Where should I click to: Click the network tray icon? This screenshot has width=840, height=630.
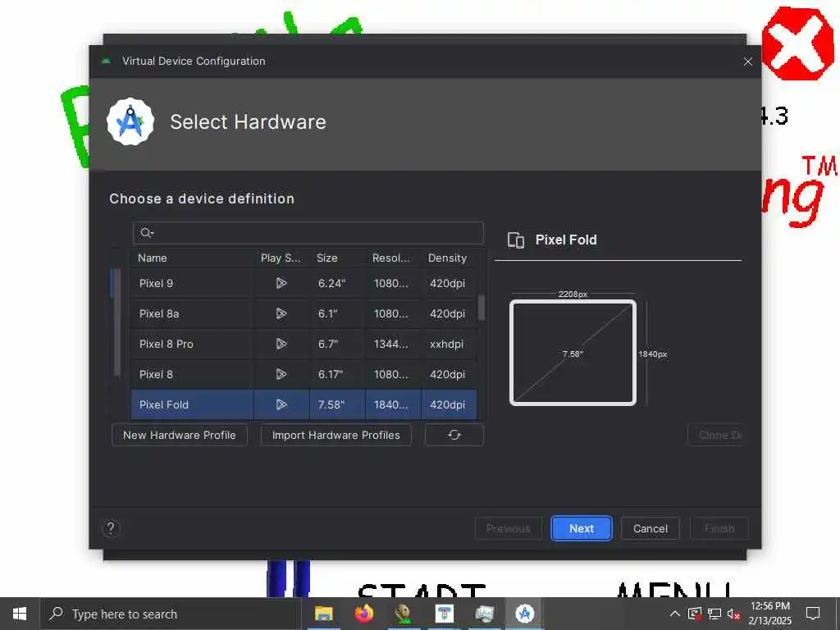click(714, 614)
